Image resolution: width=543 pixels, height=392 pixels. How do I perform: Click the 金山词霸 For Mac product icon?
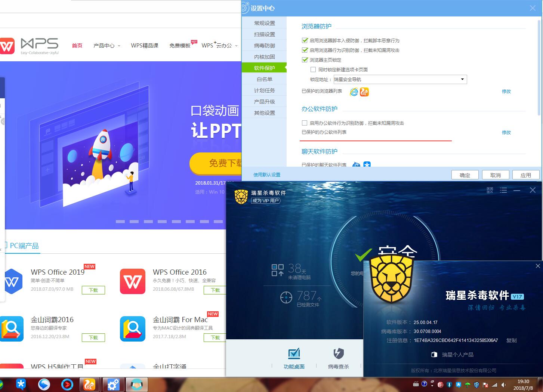tap(133, 328)
